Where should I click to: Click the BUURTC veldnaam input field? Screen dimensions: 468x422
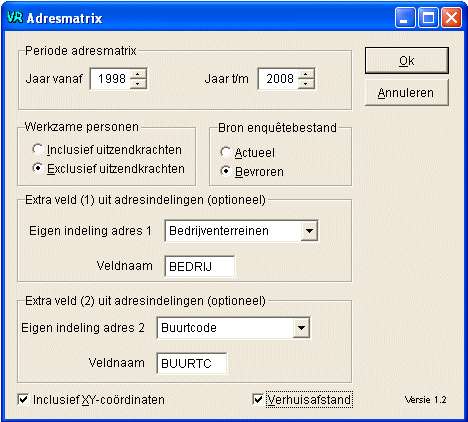[x=192, y=363]
